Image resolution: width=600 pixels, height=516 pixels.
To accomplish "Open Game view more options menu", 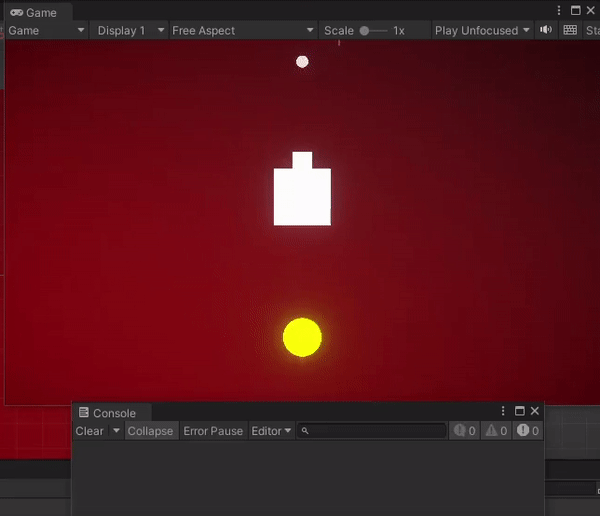I will click(559, 10).
